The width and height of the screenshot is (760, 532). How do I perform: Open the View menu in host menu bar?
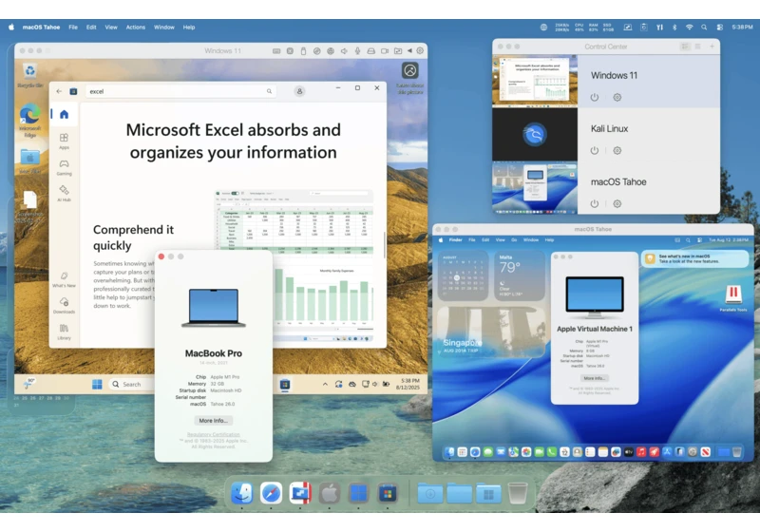click(111, 28)
